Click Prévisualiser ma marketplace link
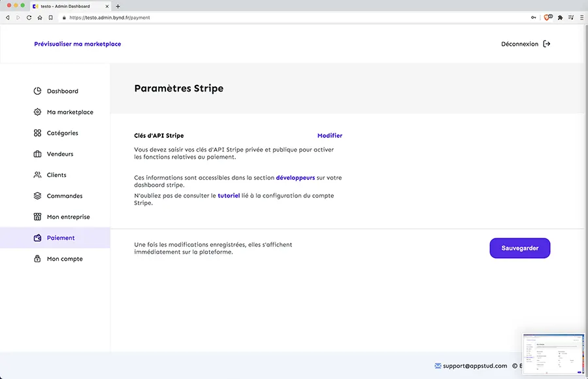 pos(78,44)
